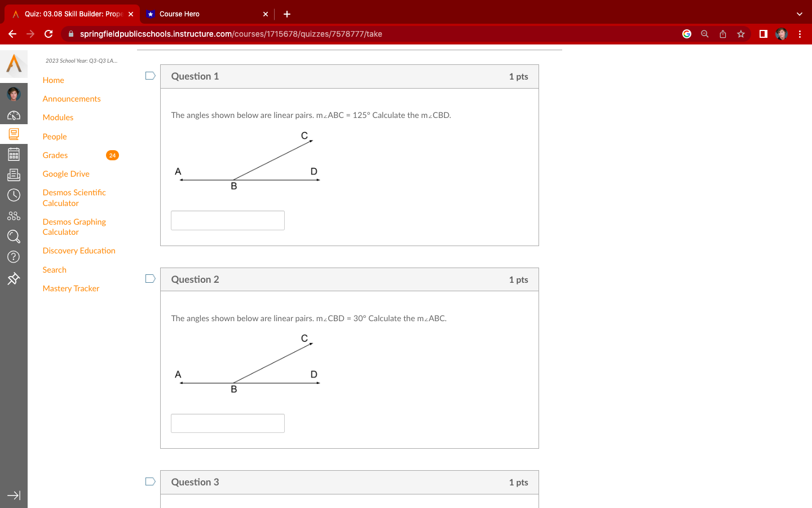The image size is (812, 508).
Task: Flag Question 3 for review
Action: (150, 481)
